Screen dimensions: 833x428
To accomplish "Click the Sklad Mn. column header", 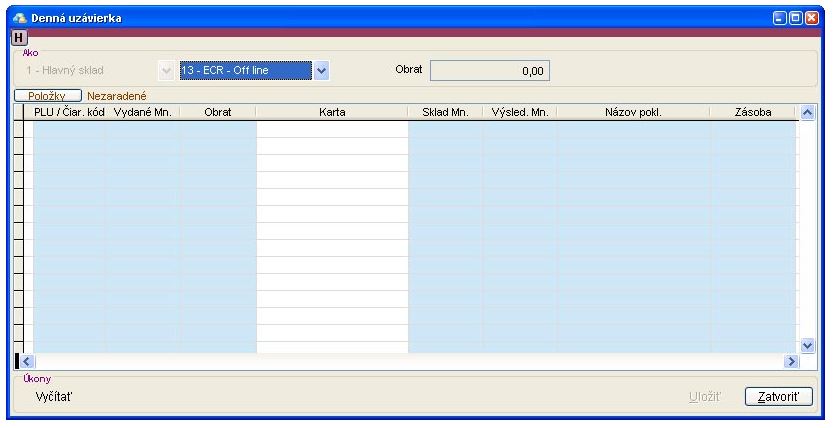I will (445, 113).
